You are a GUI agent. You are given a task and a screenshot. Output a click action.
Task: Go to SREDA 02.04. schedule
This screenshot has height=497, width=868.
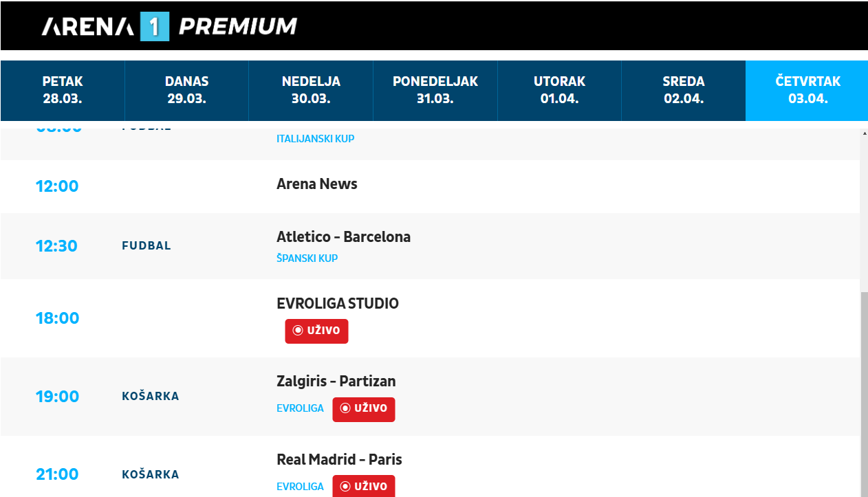[683, 90]
